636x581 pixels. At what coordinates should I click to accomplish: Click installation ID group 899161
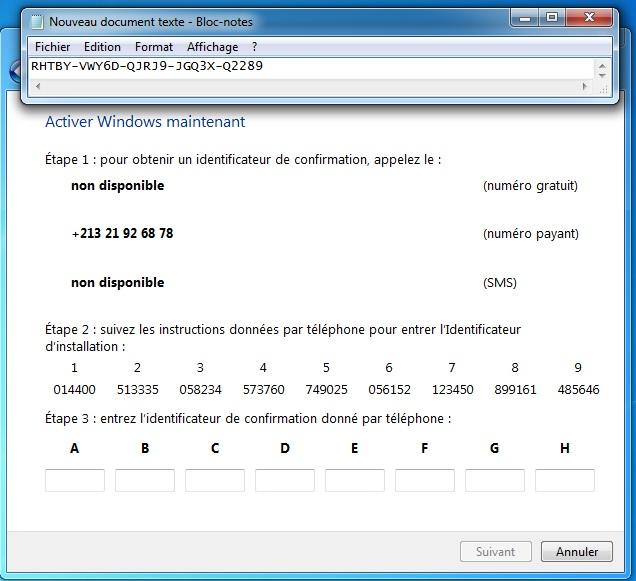515,390
